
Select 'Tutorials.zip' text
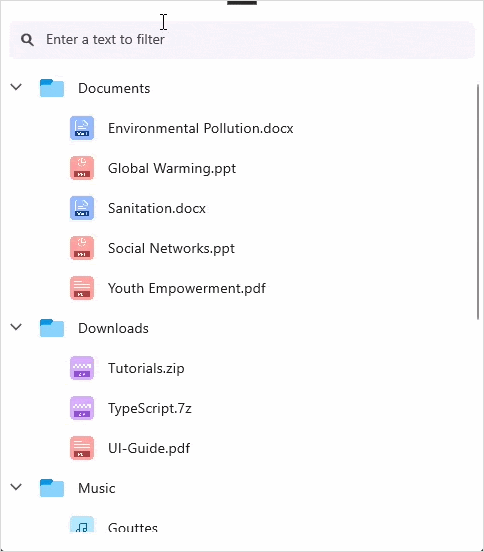[x=146, y=369]
